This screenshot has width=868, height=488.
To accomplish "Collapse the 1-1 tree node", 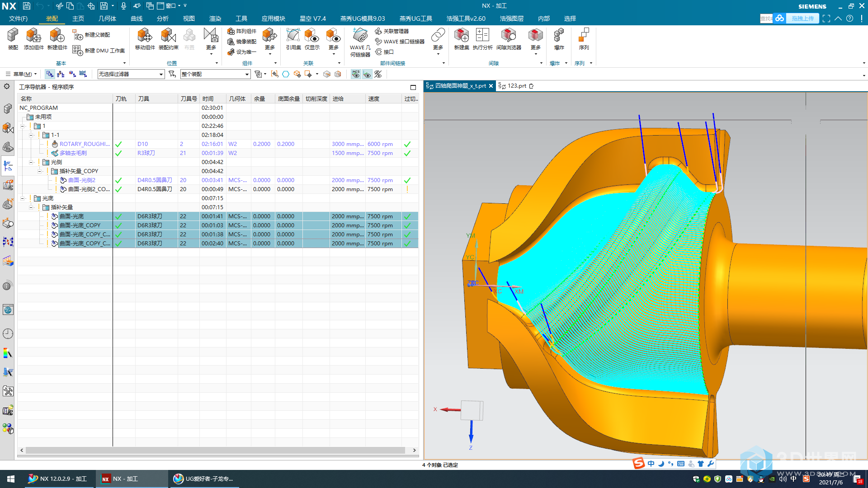I will click(x=31, y=135).
